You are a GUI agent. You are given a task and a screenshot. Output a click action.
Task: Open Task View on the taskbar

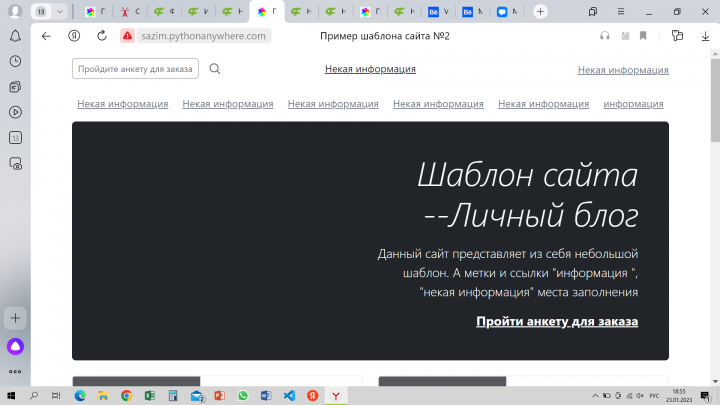tap(56, 395)
